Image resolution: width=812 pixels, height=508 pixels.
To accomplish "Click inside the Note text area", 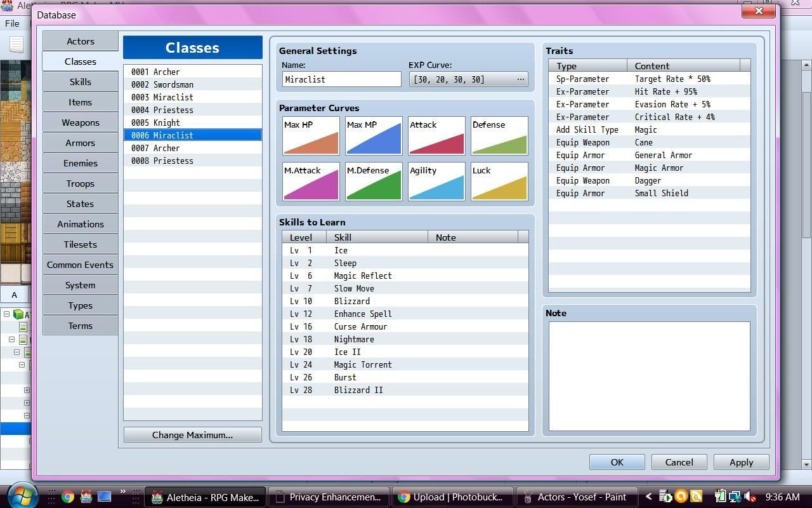I will (649, 376).
